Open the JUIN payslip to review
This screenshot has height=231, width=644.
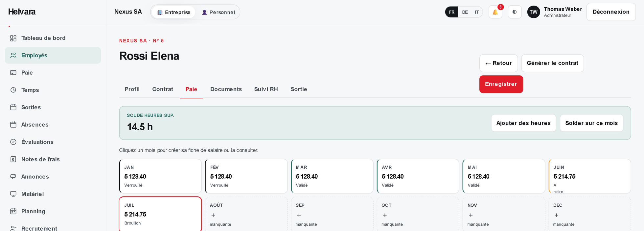pos(590,176)
